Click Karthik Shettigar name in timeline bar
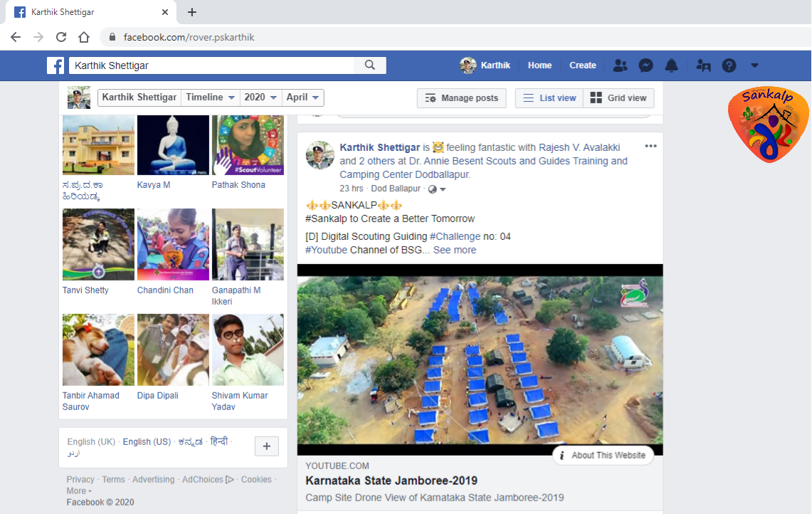The image size is (812, 514). [139, 98]
